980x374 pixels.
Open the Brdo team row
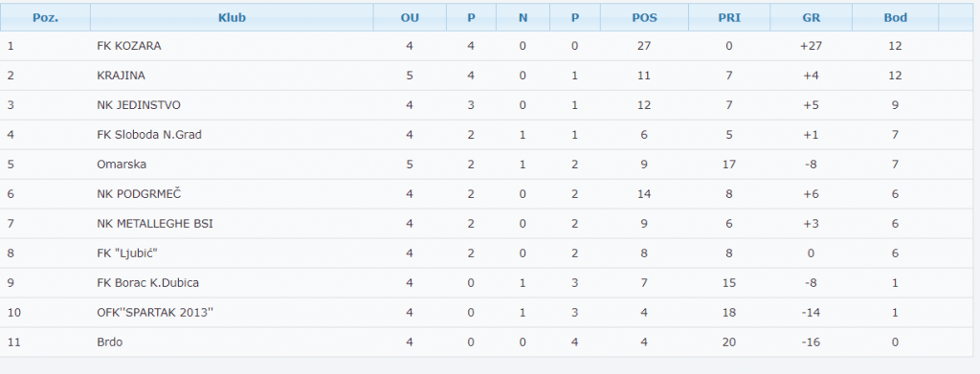coord(486,342)
